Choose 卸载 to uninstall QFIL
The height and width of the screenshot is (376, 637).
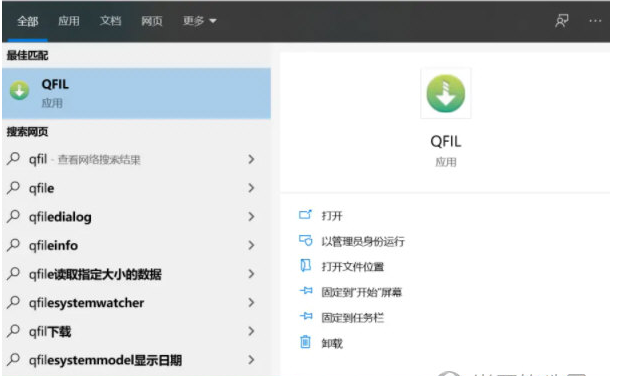332,344
